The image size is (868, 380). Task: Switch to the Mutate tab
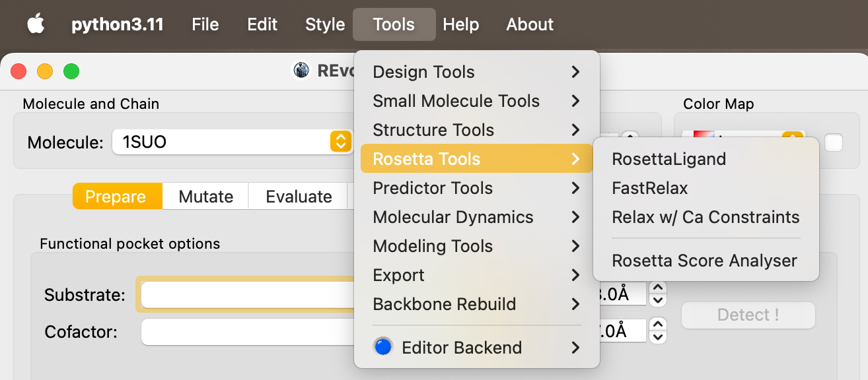click(x=205, y=197)
